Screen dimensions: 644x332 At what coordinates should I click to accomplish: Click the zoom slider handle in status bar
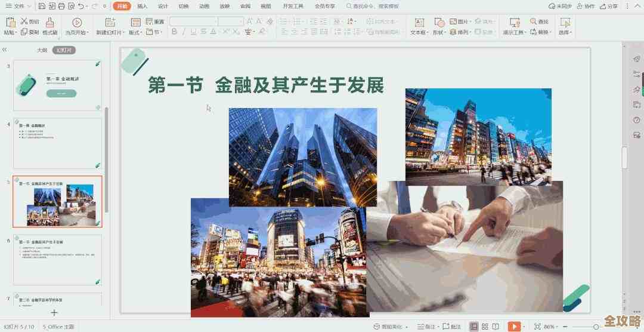tap(596, 326)
